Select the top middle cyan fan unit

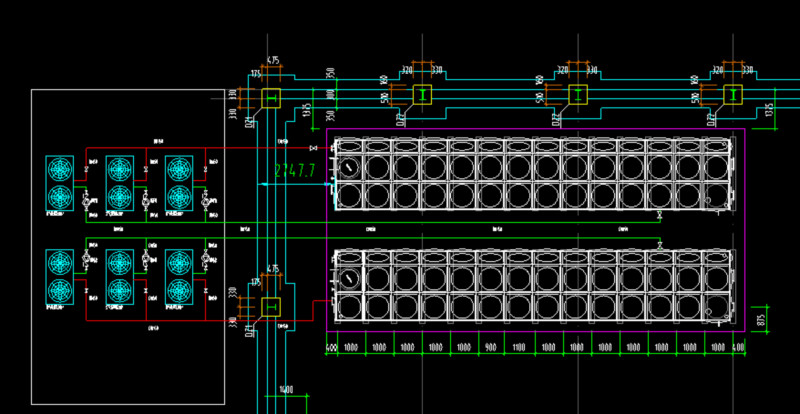119,182
